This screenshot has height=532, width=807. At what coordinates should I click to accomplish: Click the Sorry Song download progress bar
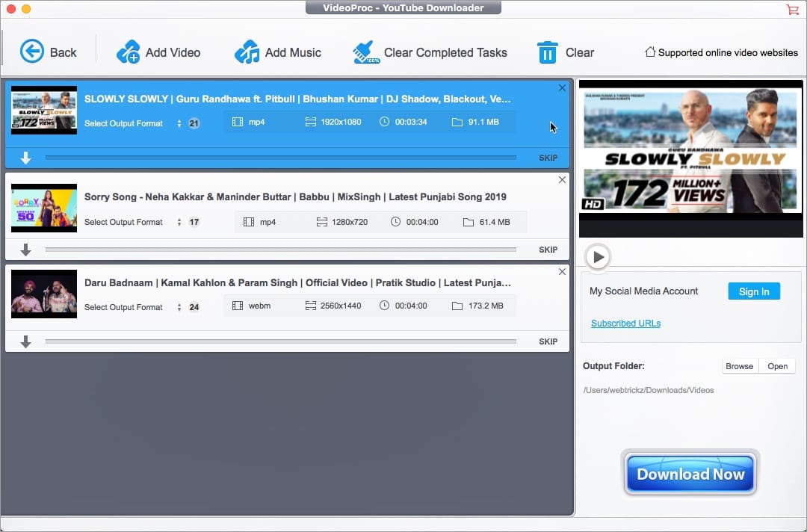coord(280,250)
